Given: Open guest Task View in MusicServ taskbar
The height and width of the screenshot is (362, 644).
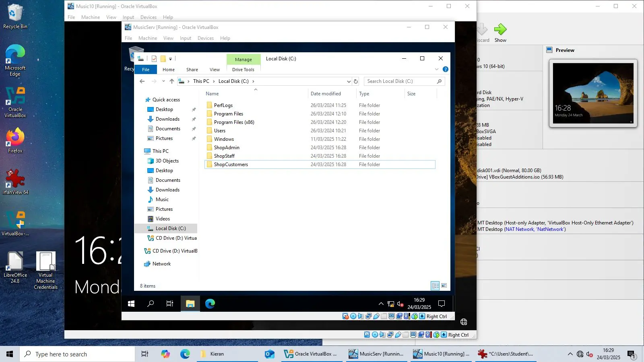Looking at the screenshot, I should pyautogui.click(x=170, y=304).
